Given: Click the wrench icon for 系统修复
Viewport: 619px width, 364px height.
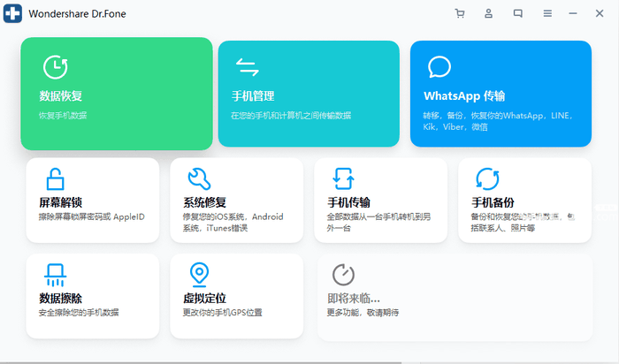Looking at the screenshot, I should click(199, 179).
